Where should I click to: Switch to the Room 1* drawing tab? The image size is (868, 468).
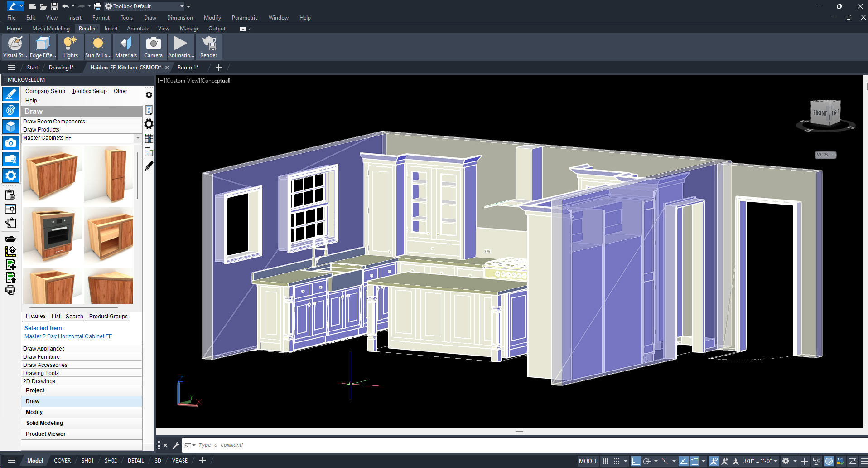pyautogui.click(x=188, y=68)
